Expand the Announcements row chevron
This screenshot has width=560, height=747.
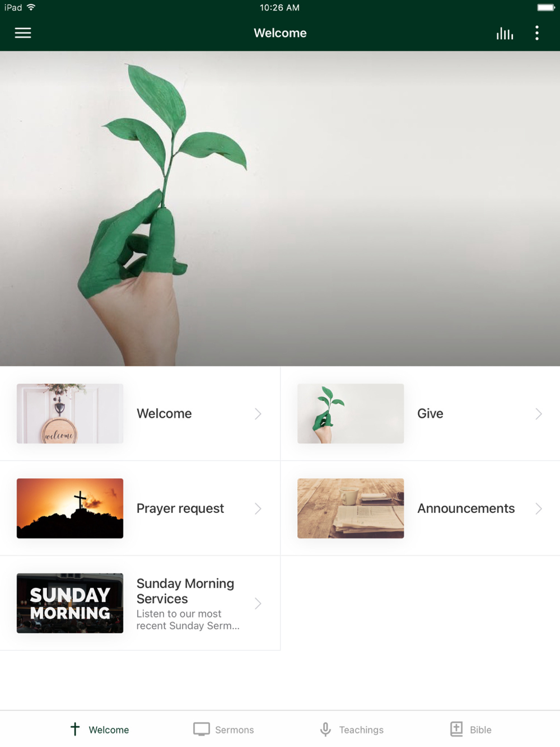pyautogui.click(x=539, y=508)
